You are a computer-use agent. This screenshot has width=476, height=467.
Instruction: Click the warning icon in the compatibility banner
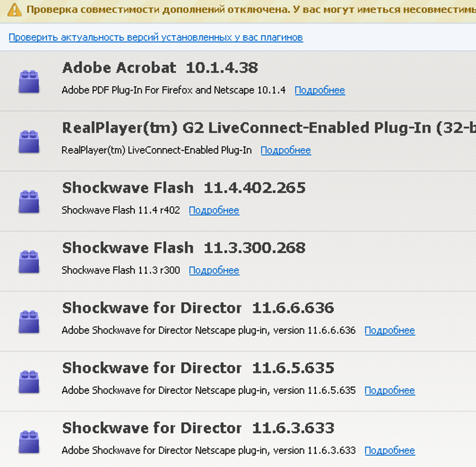(x=14, y=10)
